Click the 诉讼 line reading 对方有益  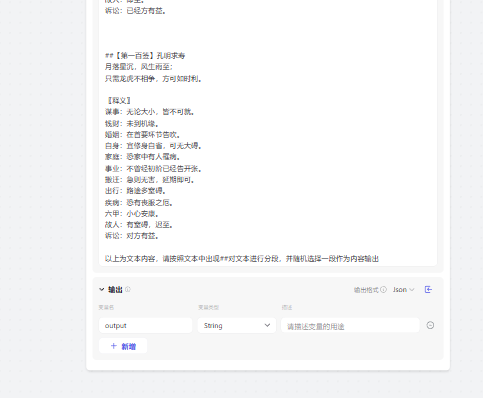132,236
